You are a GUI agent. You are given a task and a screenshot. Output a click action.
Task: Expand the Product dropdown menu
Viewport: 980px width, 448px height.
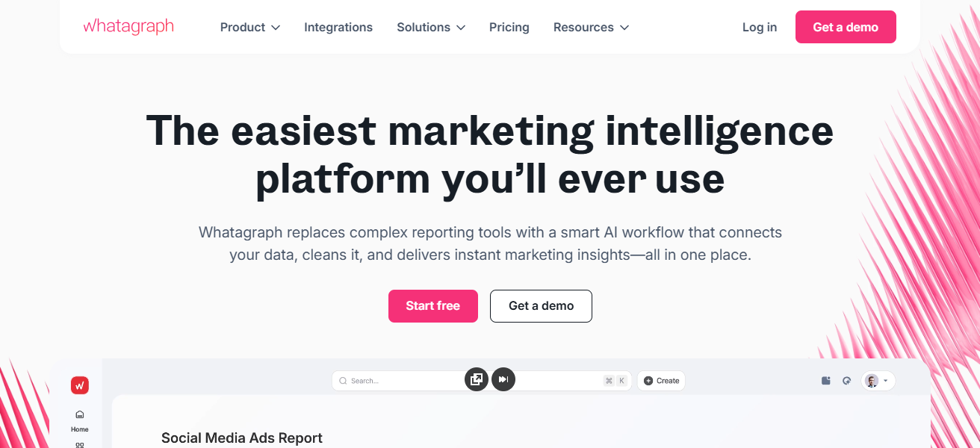coord(250,28)
